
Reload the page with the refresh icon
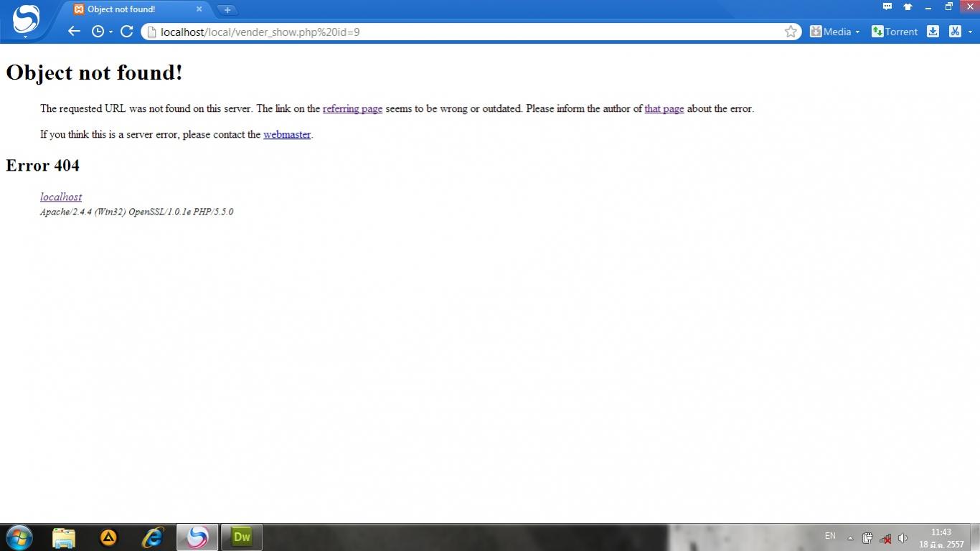click(x=127, y=32)
